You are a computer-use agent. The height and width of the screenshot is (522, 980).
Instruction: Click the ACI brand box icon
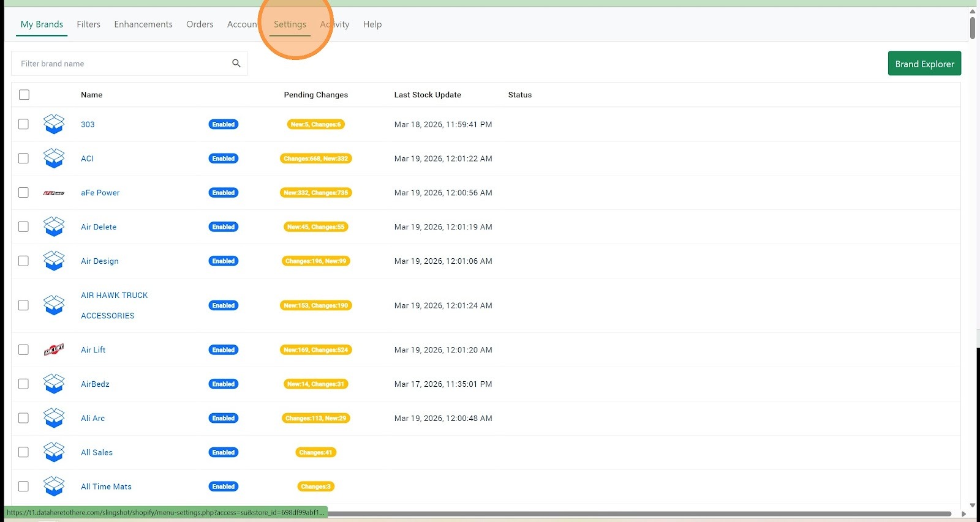pos(54,158)
